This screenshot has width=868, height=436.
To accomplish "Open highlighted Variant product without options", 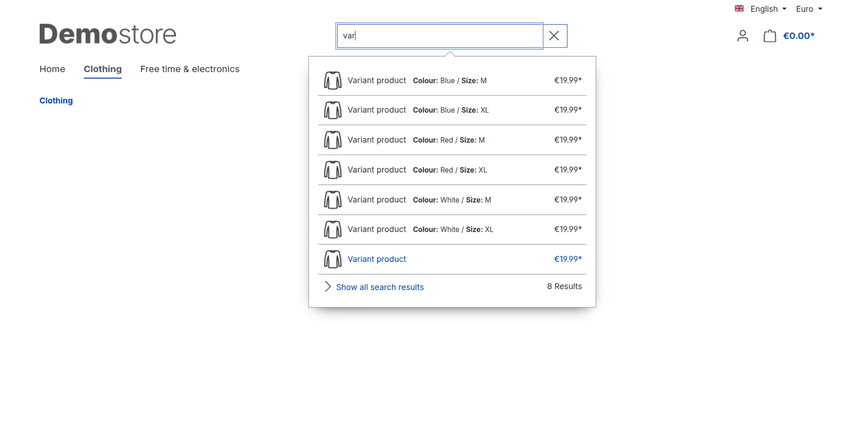I will [x=452, y=259].
